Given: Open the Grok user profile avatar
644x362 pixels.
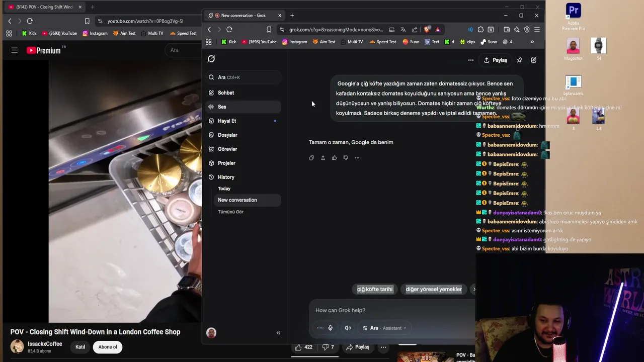Looking at the screenshot, I should 211,333.
